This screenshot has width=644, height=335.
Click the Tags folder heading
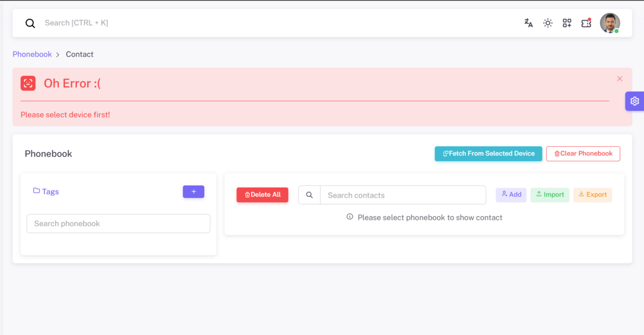click(46, 191)
